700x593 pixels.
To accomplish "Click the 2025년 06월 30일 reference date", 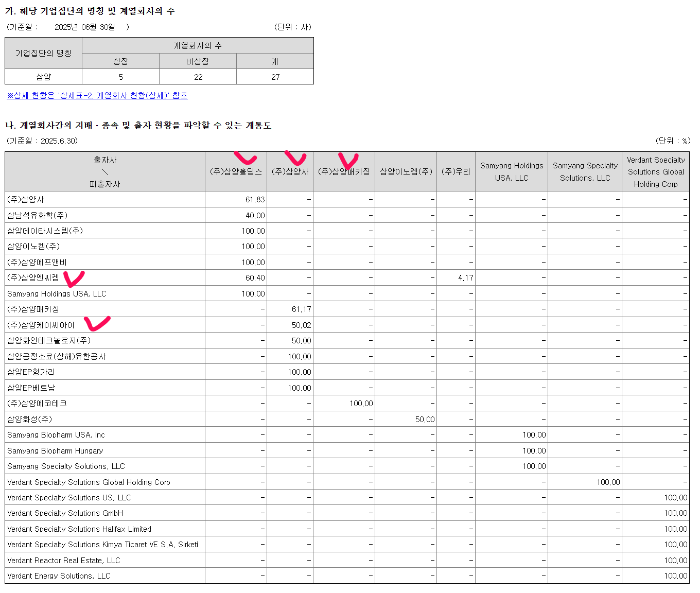I will pos(85,27).
